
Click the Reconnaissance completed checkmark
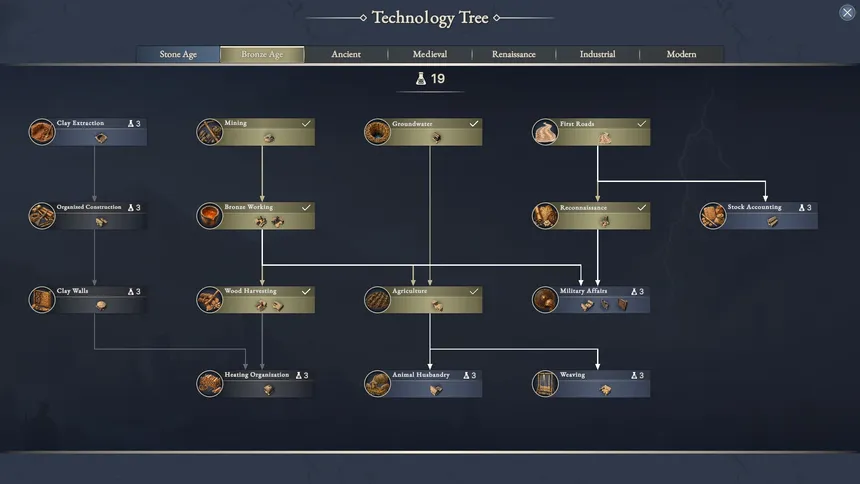pos(642,207)
